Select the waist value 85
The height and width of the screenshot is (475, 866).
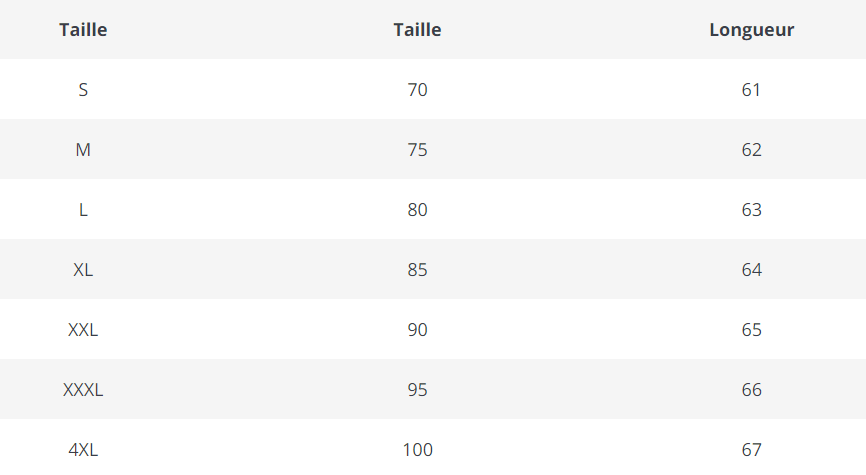point(417,270)
